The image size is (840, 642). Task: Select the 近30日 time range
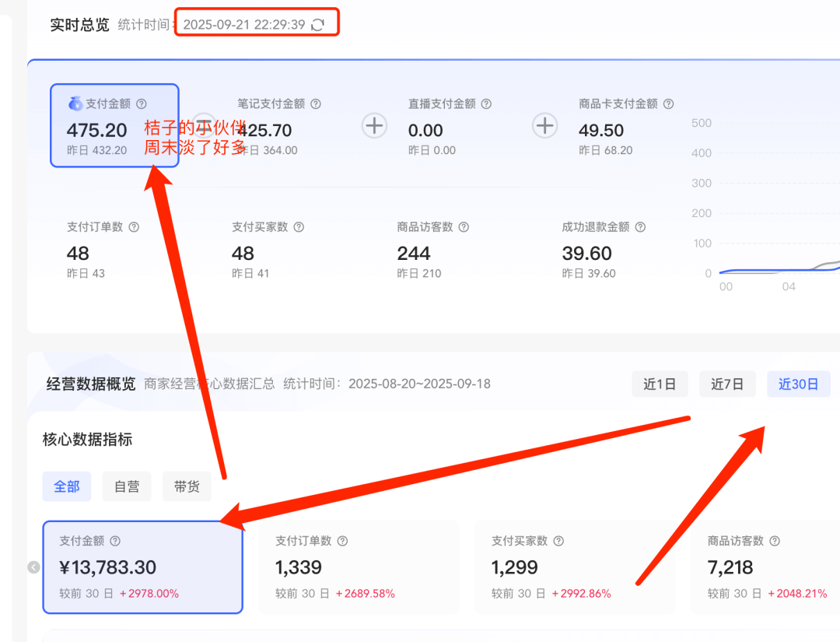798,384
